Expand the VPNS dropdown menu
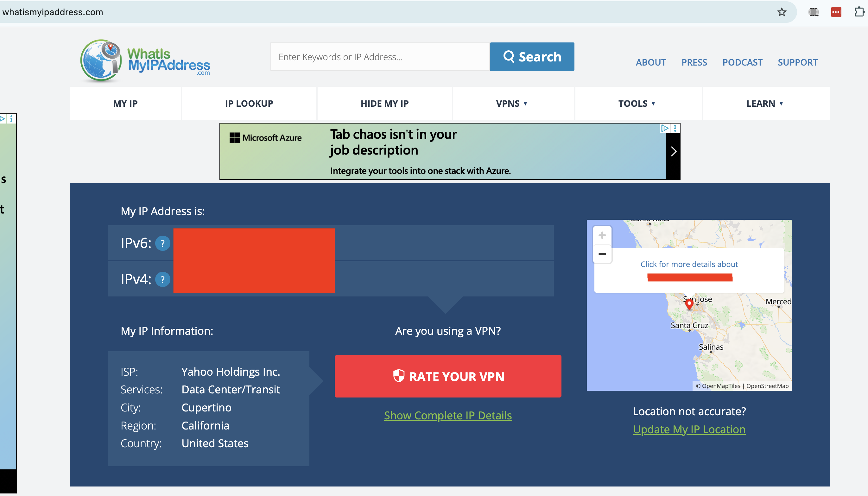 coord(511,103)
